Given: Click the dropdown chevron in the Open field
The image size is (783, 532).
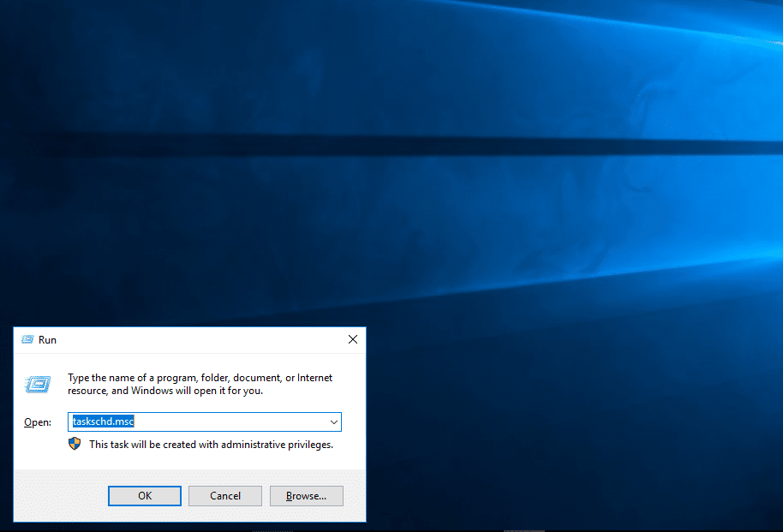Looking at the screenshot, I should pos(334,421).
